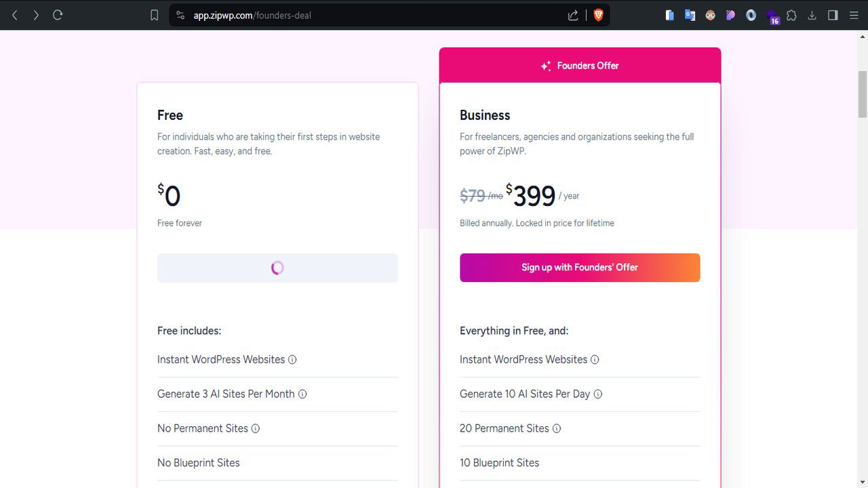Open the browser extensions puzzle icon
Screen dimensions: 868x488
pos(791,15)
